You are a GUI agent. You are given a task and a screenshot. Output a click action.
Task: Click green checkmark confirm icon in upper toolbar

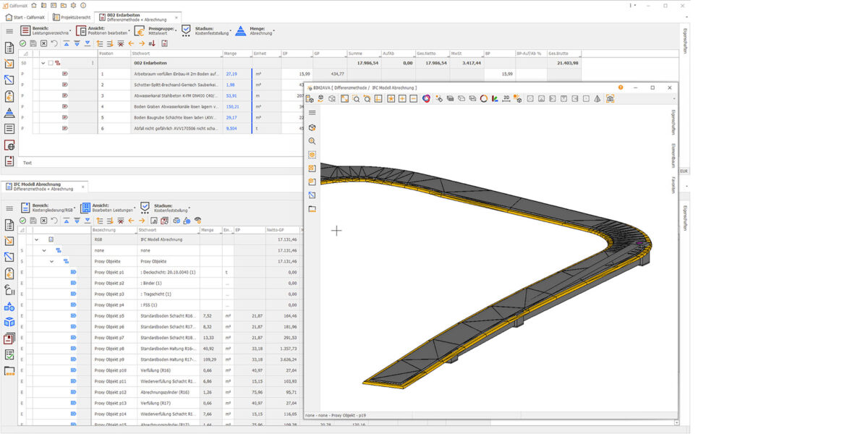[23, 43]
